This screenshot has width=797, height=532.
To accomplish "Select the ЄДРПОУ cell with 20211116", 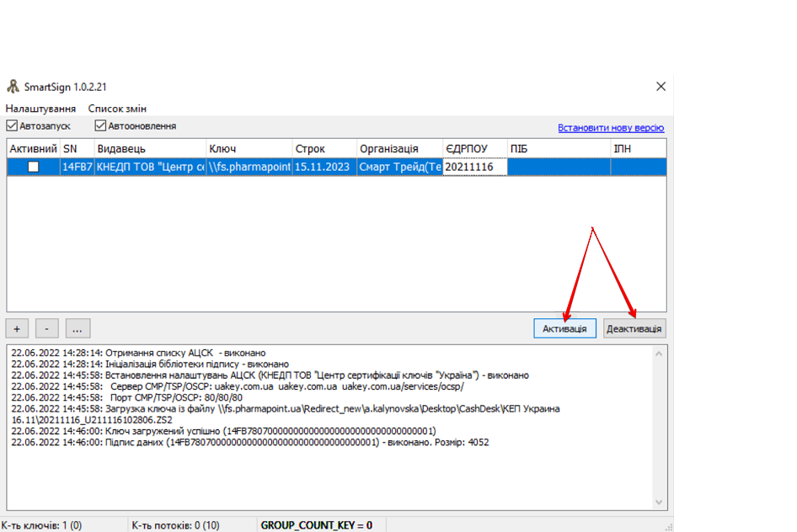I will 474,168.
